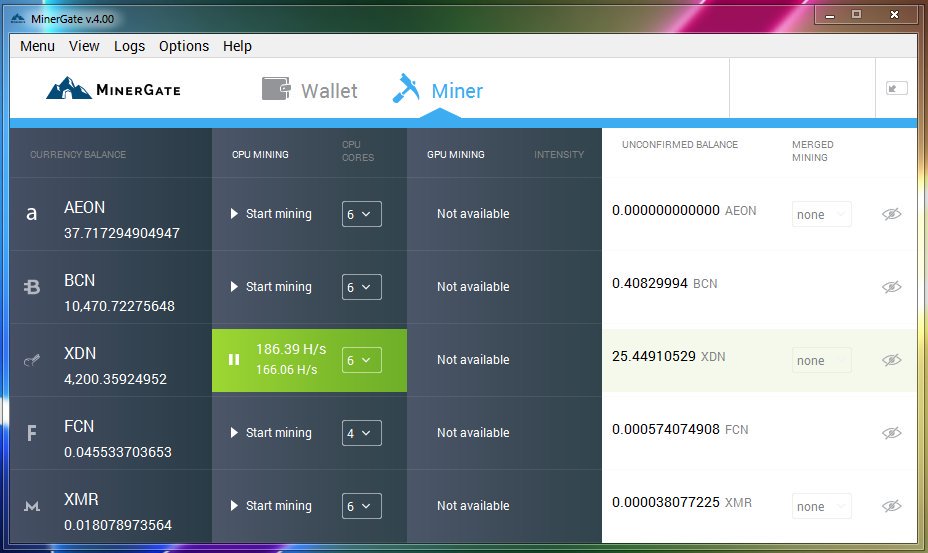The width and height of the screenshot is (928, 553).
Task: Click AEON balance 37.717294904947
Action: (x=122, y=233)
